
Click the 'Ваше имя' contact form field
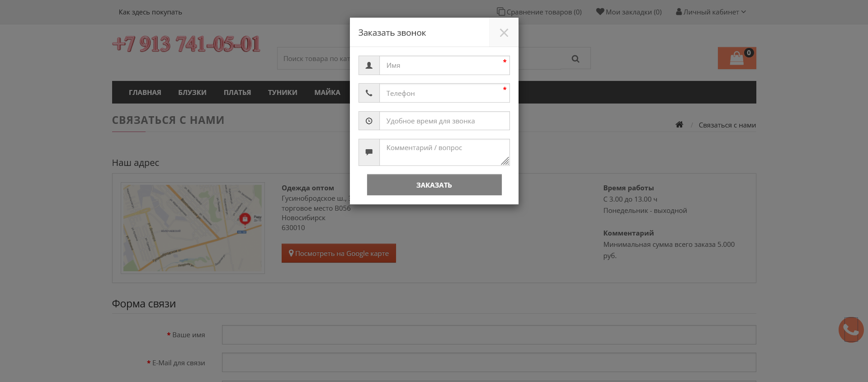click(x=489, y=335)
